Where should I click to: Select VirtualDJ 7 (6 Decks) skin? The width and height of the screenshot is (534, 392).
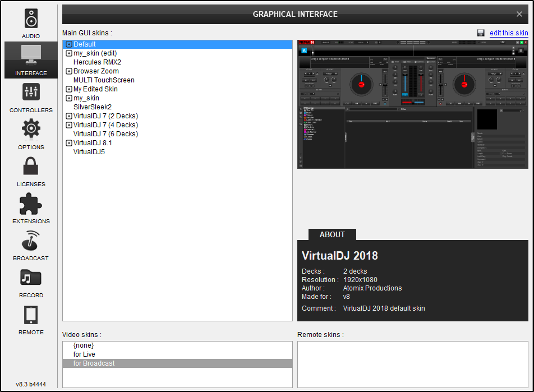tap(106, 134)
